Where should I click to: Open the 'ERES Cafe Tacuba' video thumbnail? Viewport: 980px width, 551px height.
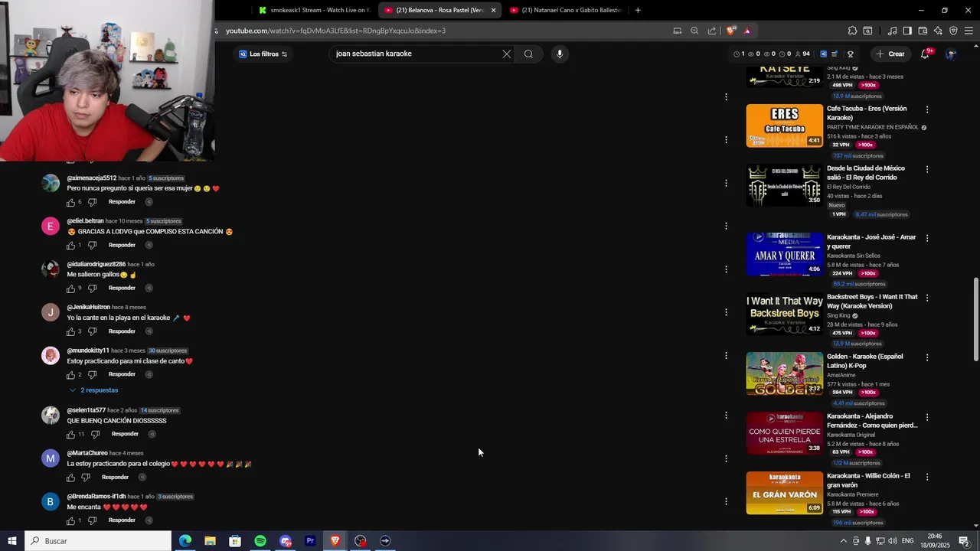click(x=785, y=126)
